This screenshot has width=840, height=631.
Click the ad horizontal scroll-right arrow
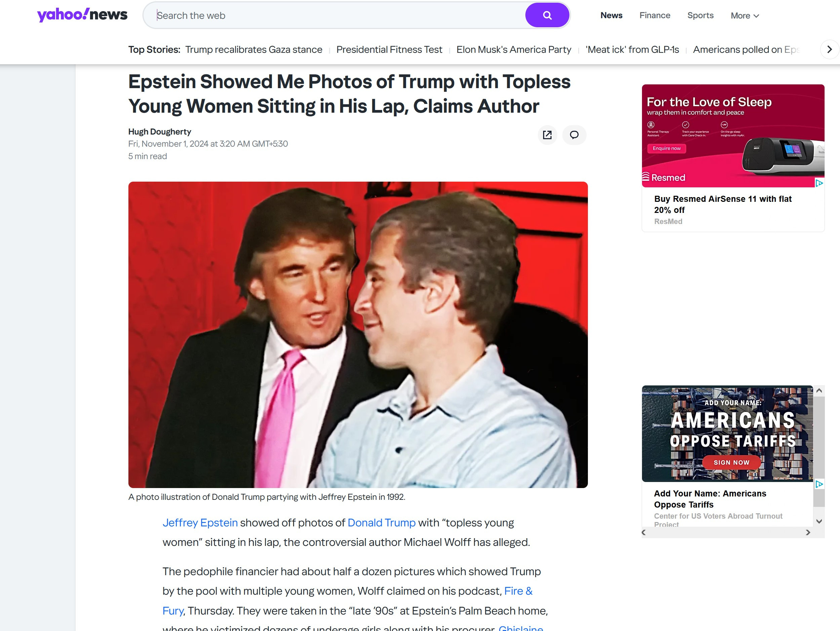pos(808,532)
